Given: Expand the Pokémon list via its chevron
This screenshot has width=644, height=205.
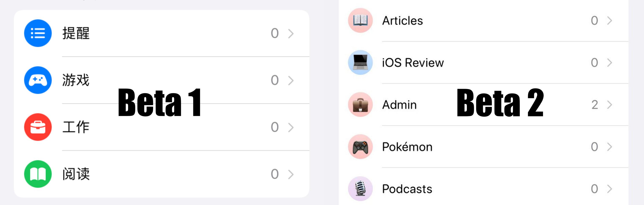Looking at the screenshot, I should tap(609, 147).
